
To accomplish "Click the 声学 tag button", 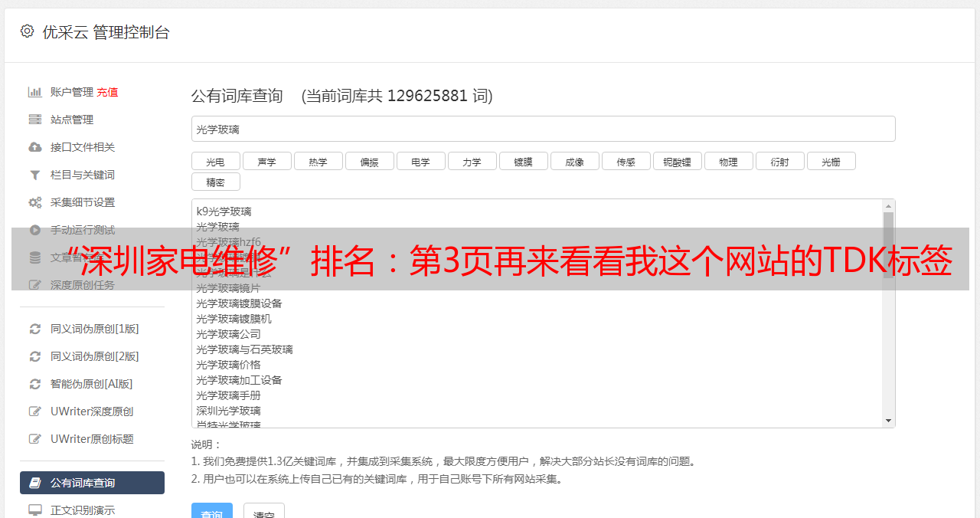I will point(266,161).
